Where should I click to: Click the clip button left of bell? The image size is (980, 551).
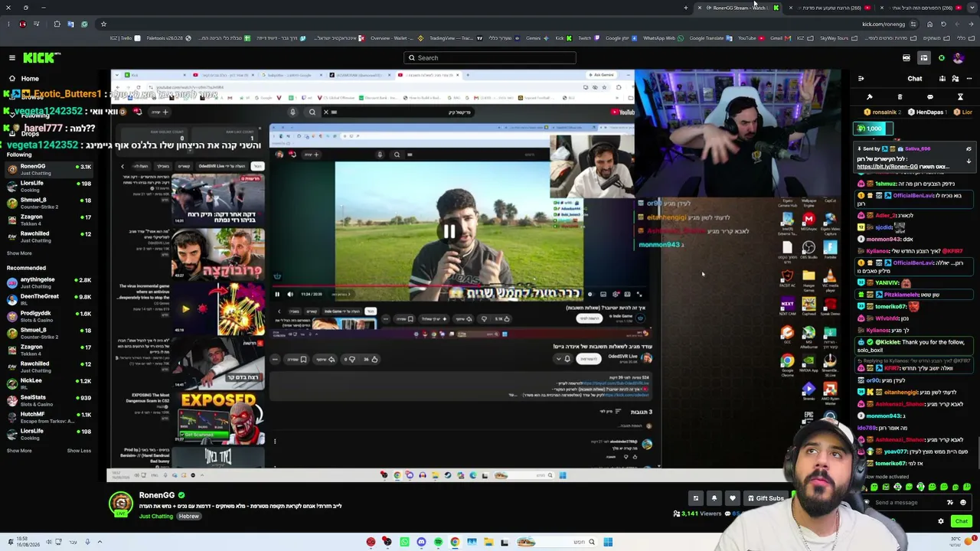696,498
